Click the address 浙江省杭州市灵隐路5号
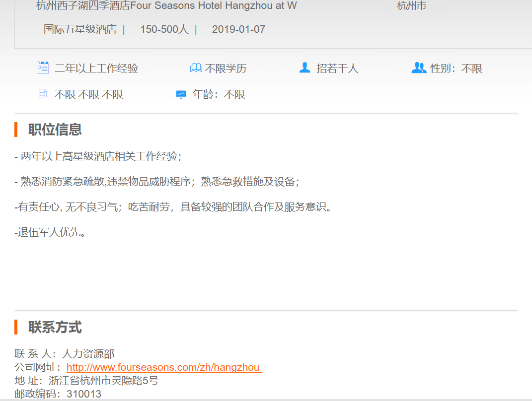Screen dimensions: 532x401 (x=103, y=381)
